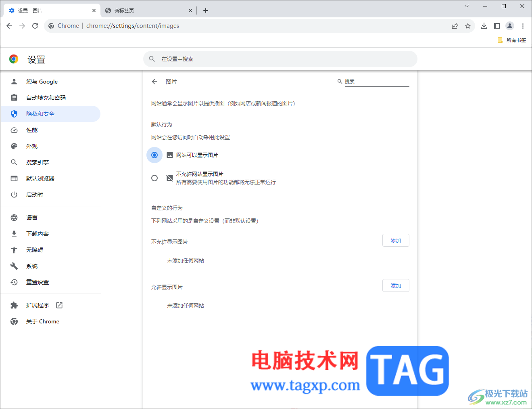Click the back arrow next to 图片
This screenshot has height=409, width=532.
click(154, 82)
